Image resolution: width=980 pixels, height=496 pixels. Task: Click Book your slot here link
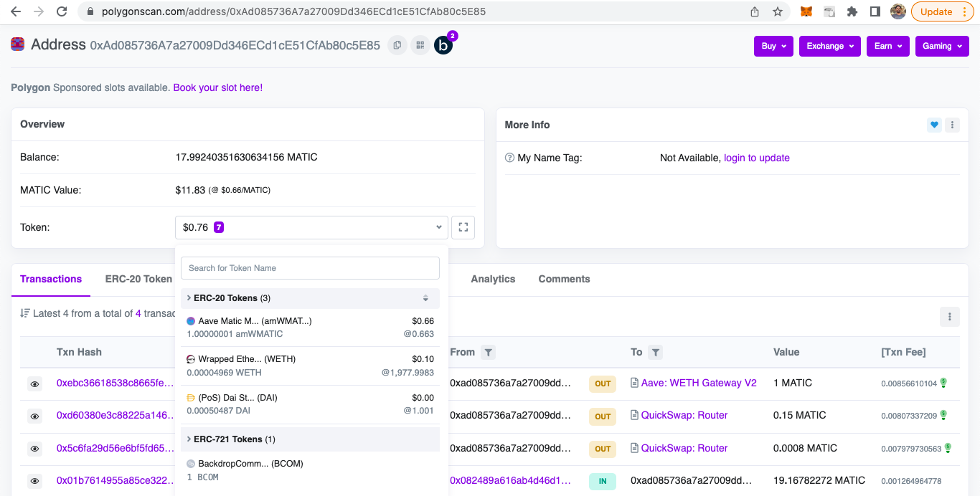tap(218, 87)
